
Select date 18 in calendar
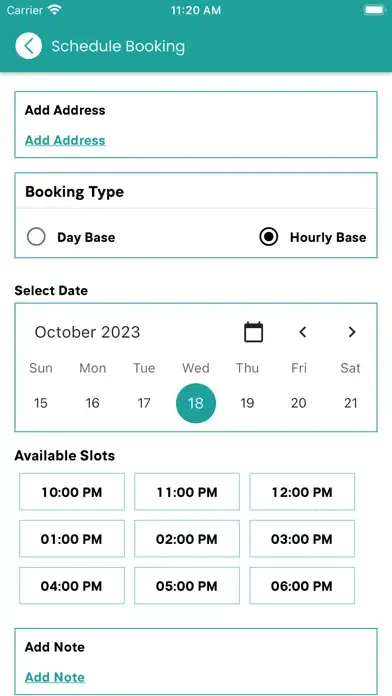pos(196,403)
